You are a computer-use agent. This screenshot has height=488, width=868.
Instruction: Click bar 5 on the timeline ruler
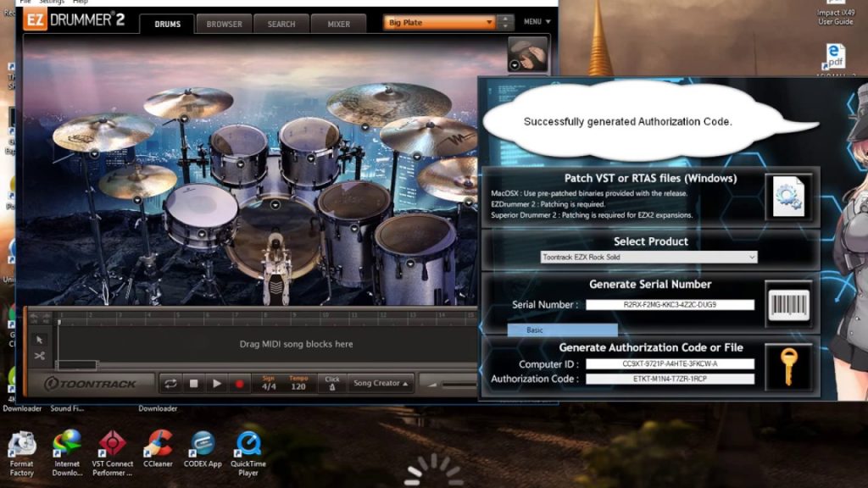(x=178, y=315)
